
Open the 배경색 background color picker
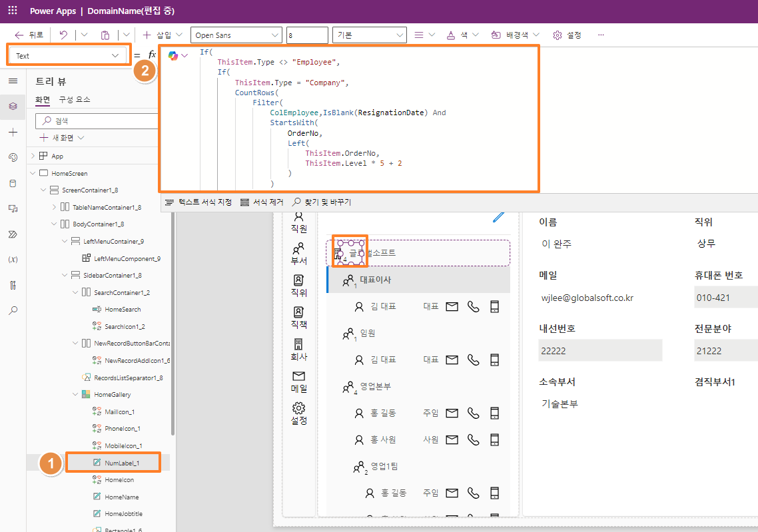coord(515,35)
